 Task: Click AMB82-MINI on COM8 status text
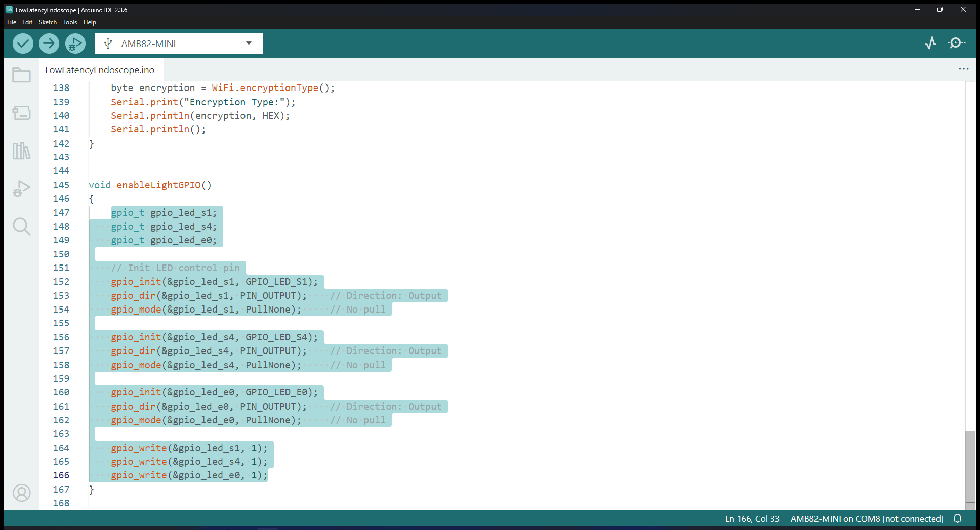pos(867,519)
